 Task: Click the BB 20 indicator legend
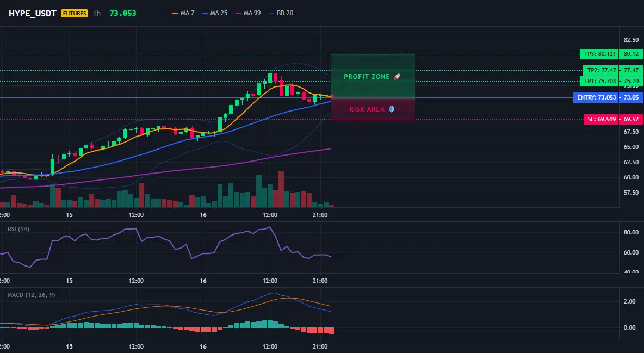[281, 13]
